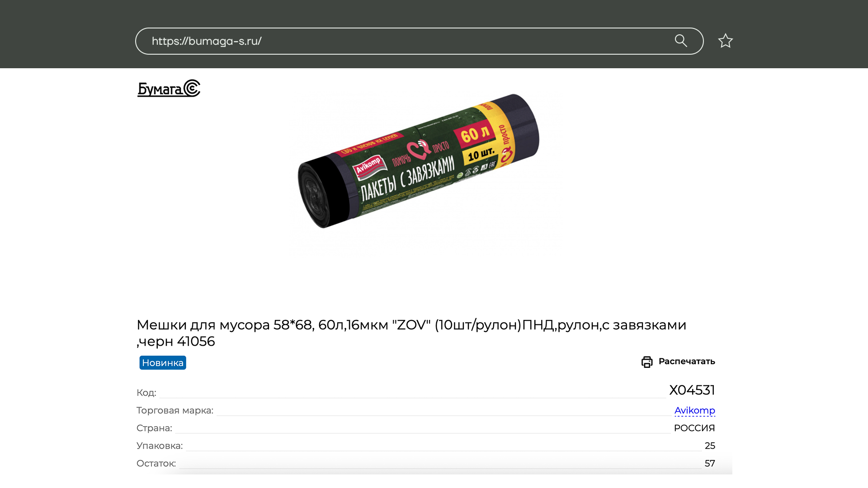Select the Мешки для мусора product title

411,333
